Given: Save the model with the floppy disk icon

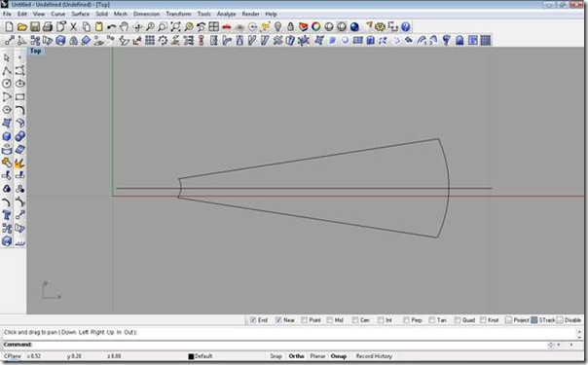Looking at the screenshot, I should [x=35, y=26].
